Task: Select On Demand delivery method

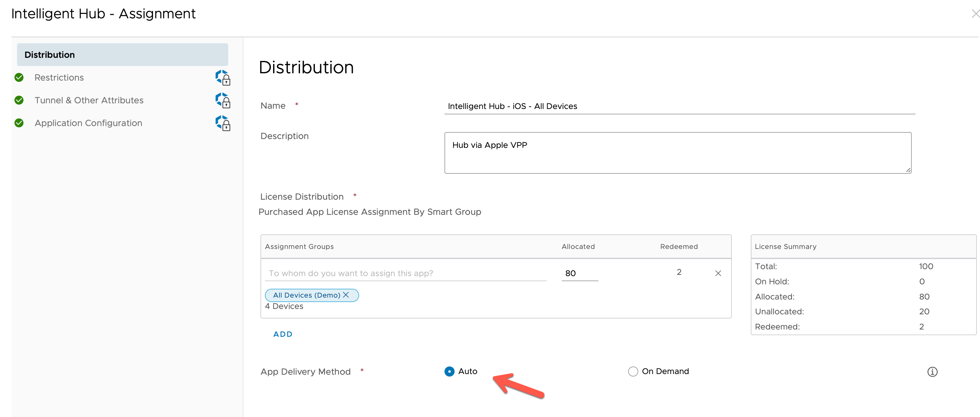Action: pyautogui.click(x=633, y=372)
